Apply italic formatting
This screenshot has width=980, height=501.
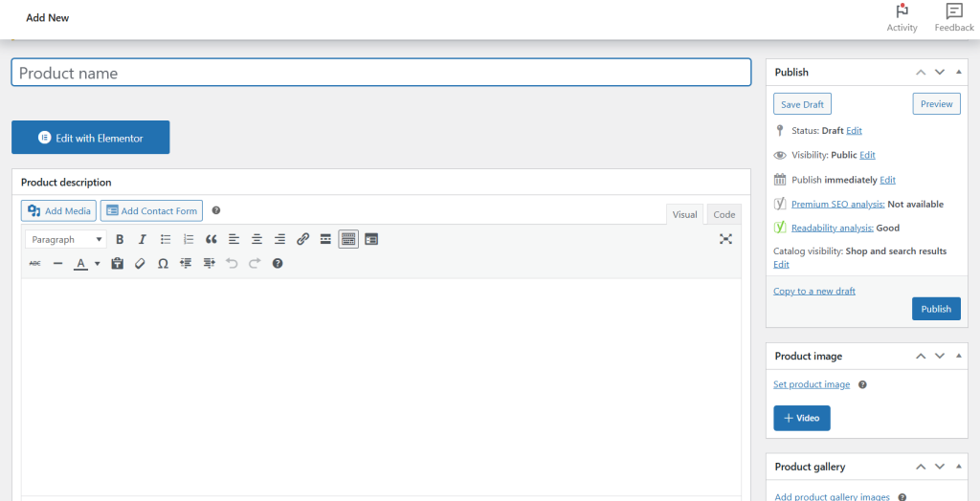pos(143,239)
